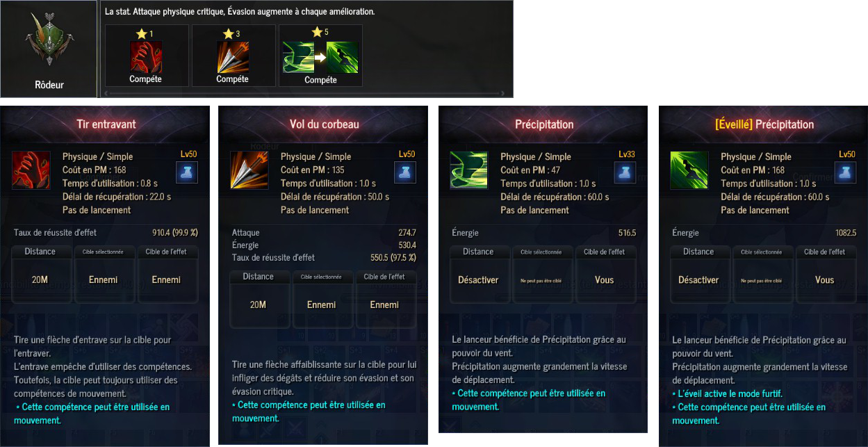Click the blue potion icon in Tir entravant
The height and width of the screenshot is (447, 868).
coord(188,172)
